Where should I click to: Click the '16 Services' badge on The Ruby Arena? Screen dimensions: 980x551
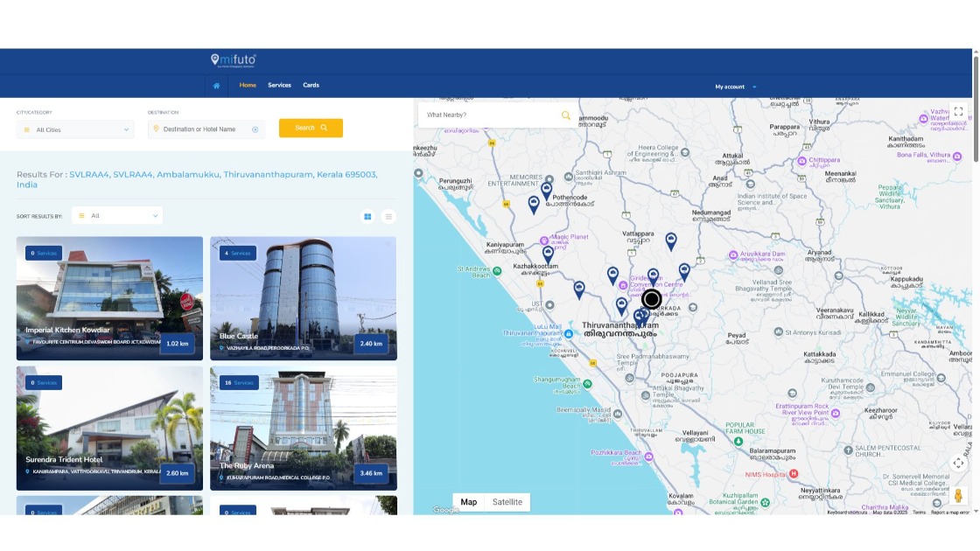point(239,382)
